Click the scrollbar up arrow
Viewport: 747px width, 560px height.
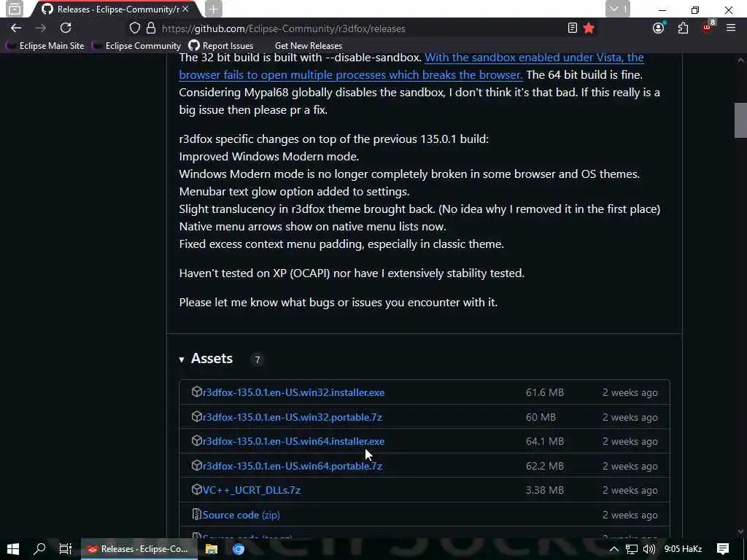pyautogui.click(x=740, y=61)
